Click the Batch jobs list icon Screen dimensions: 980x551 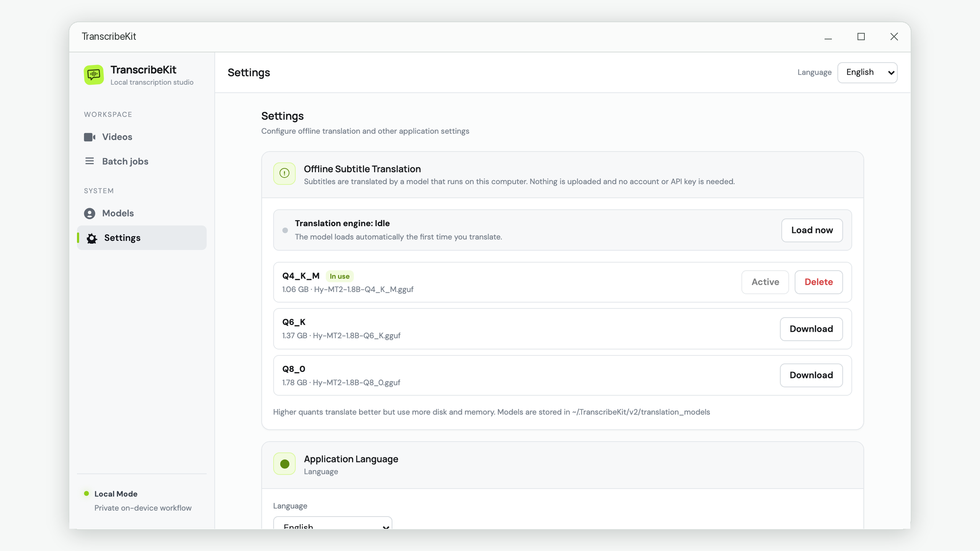90,161
